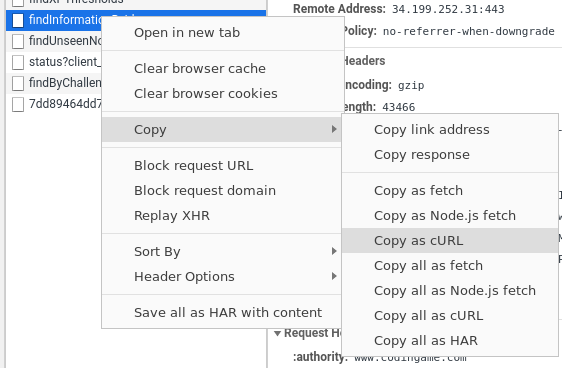
Task: Click the no-referrer-when-downgrade policy value
Action: [x=469, y=32]
